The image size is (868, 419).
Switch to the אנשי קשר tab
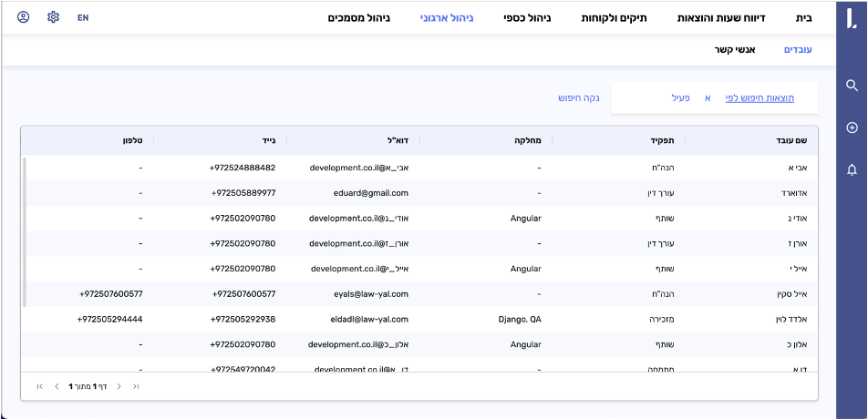click(x=737, y=49)
